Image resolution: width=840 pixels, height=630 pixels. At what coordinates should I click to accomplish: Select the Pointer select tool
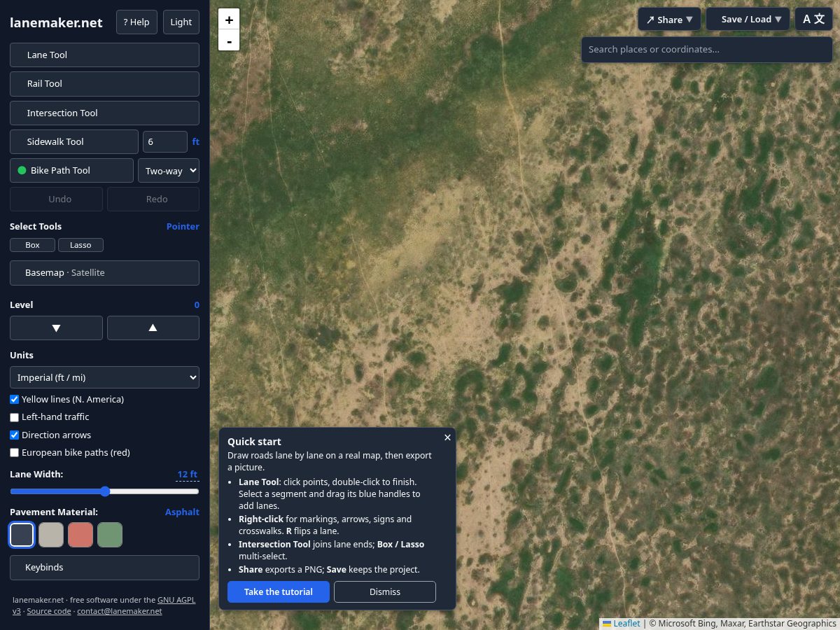[x=183, y=226]
